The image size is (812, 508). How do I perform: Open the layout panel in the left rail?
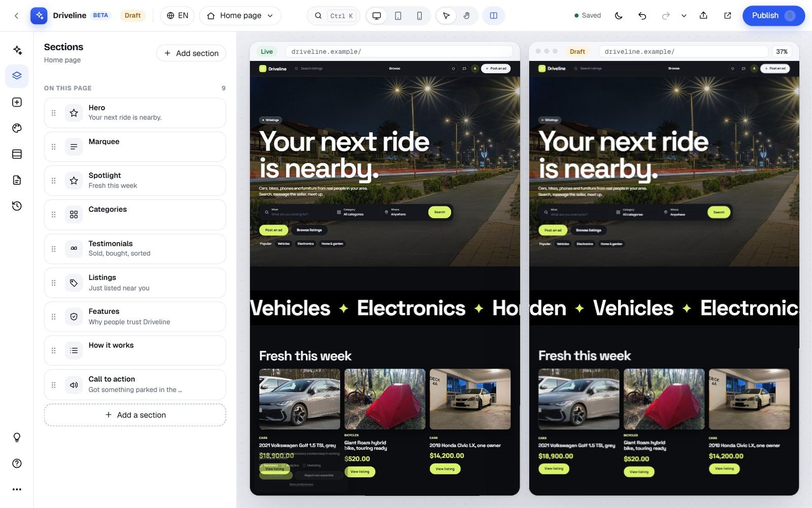pyautogui.click(x=17, y=154)
